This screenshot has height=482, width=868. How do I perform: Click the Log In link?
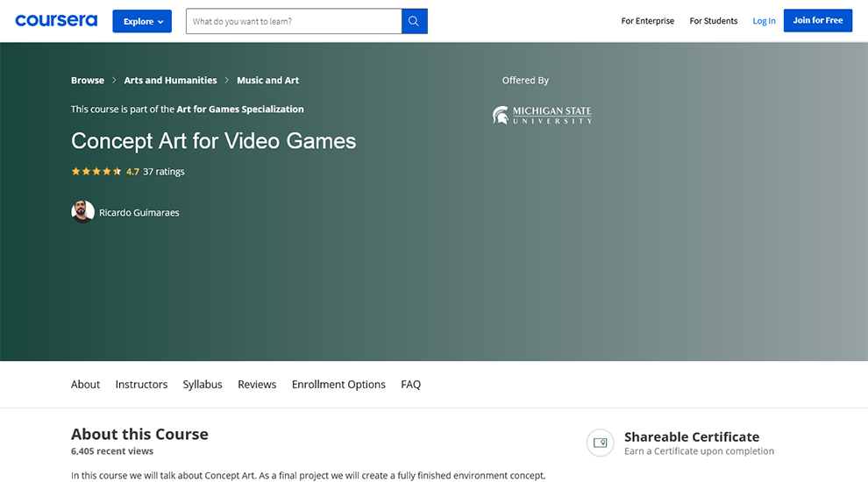[x=764, y=21]
